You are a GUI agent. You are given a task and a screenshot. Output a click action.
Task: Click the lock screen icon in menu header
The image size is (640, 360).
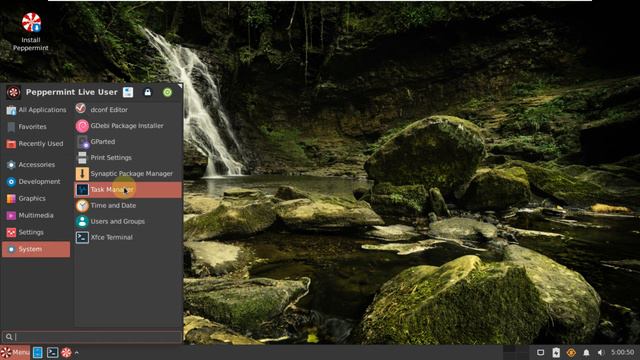tap(148, 92)
